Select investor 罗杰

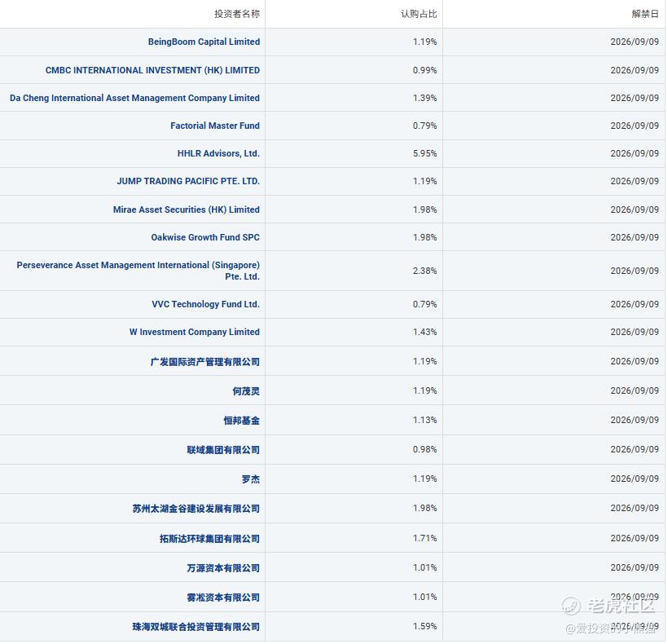pyautogui.click(x=251, y=479)
